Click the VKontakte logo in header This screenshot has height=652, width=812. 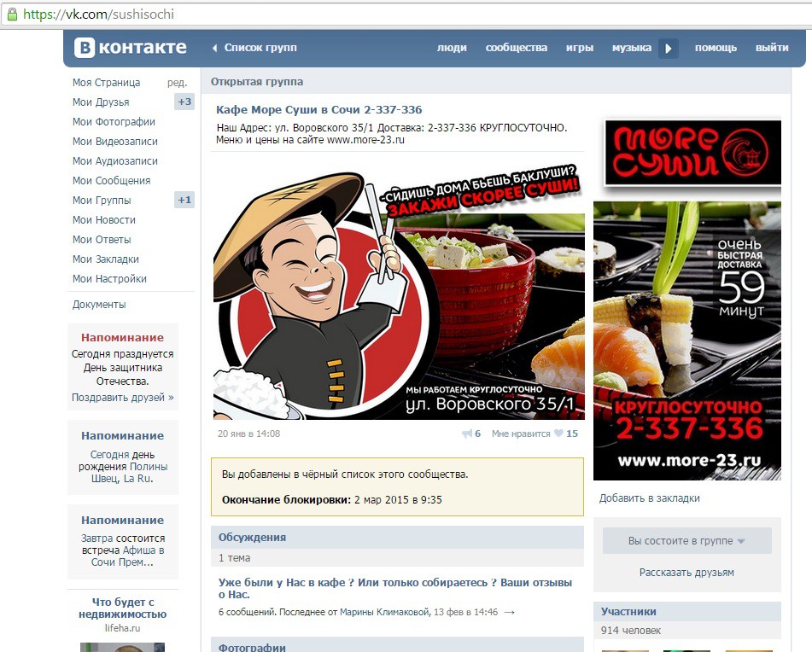click(x=130, y=48)
